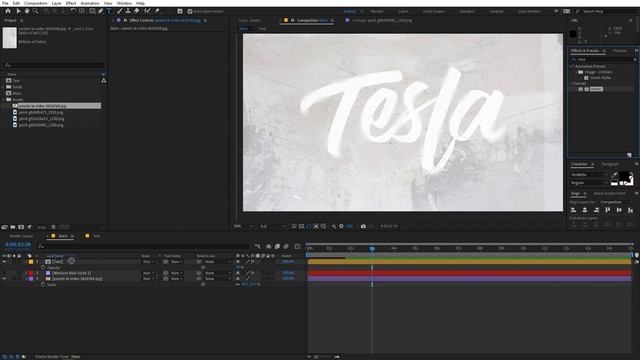Image resolution: width=640 pixels, height=360 pixels.
Task: Click the snapshot camera icon in viewer
Action: (363, 226)
